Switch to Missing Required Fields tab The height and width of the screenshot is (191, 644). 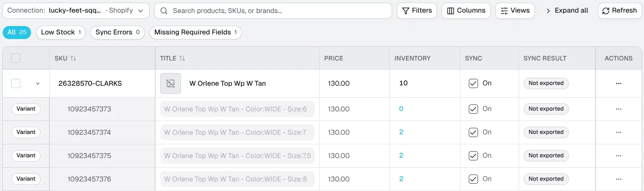click(195, 33)
